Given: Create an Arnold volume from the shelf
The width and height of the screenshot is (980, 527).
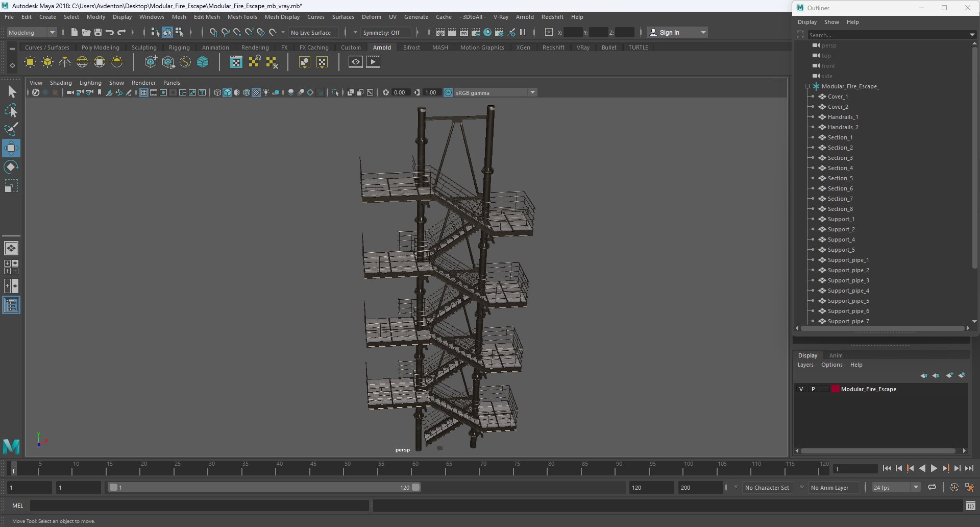Looking at the screenshot, I should tap(203, 62).
